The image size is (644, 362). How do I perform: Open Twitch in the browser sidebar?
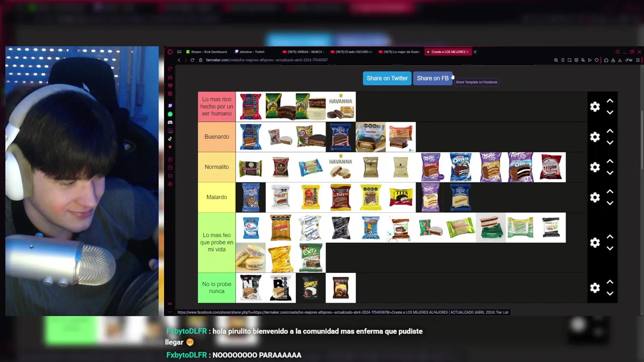coord(170,106)
